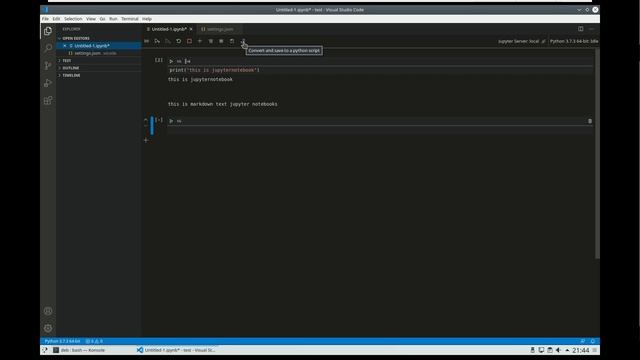
Task: Add a cell below with the plus icon
Action: pos(146,140)
